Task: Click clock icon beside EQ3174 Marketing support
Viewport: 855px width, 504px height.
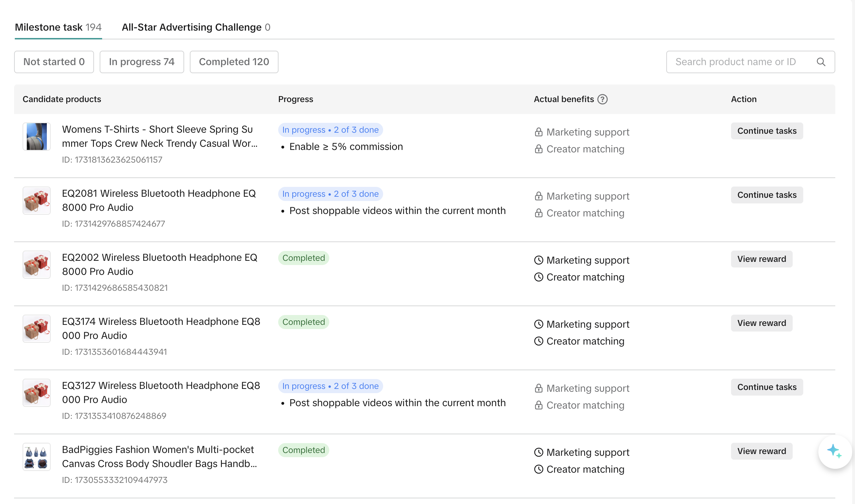Action: [x=538, y=324]
